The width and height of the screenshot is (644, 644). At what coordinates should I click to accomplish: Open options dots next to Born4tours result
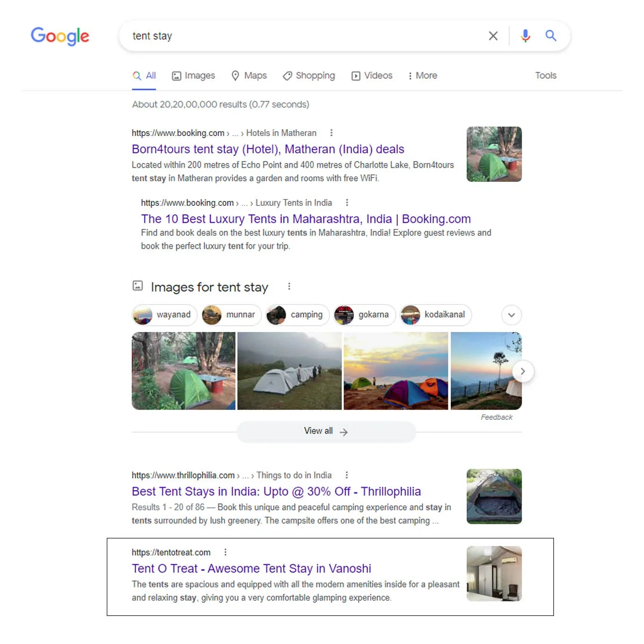pos(331,132)
